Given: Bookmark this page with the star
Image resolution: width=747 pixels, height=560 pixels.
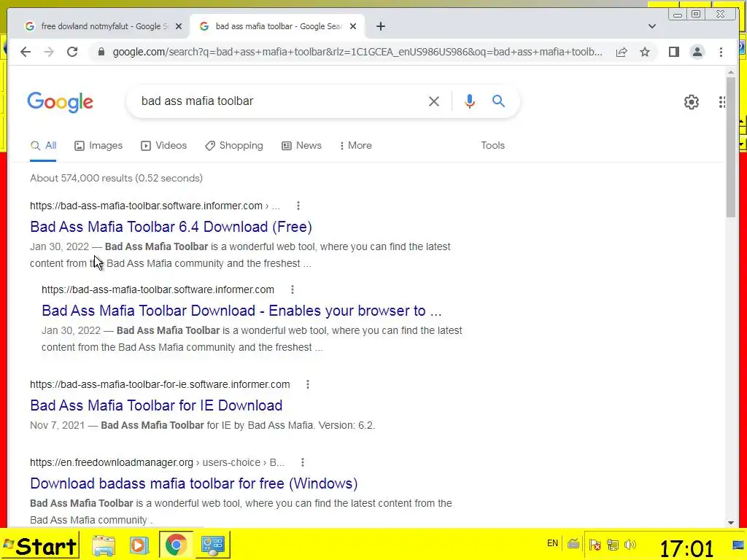Looking at the screenshot, I should pos(645,52).
